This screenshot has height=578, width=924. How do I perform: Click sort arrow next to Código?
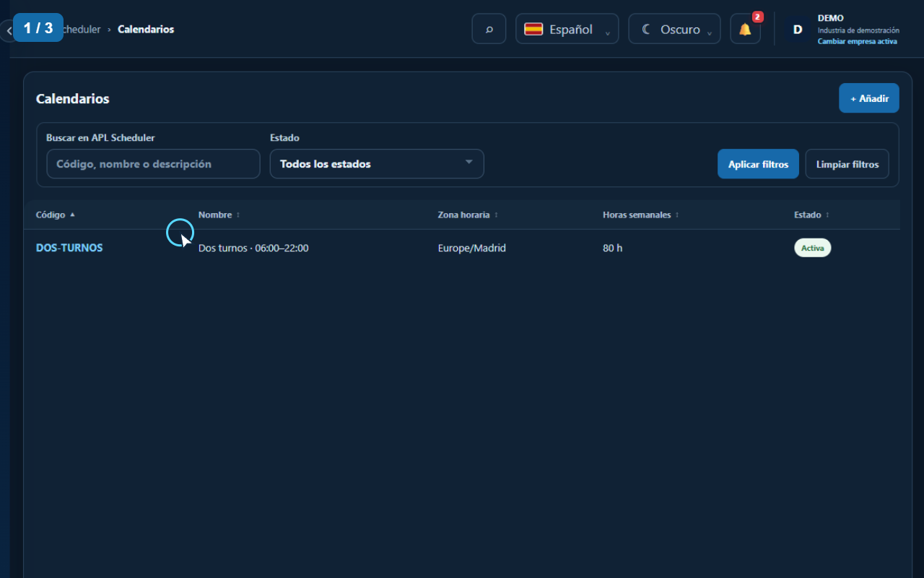tap(72, 215)
